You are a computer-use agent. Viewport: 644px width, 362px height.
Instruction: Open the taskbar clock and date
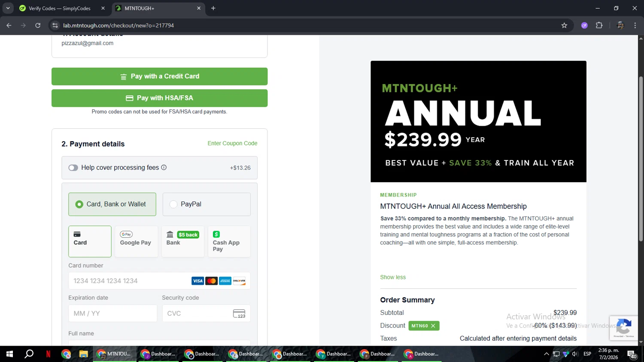pyautogui.click(x=608, y=354)
